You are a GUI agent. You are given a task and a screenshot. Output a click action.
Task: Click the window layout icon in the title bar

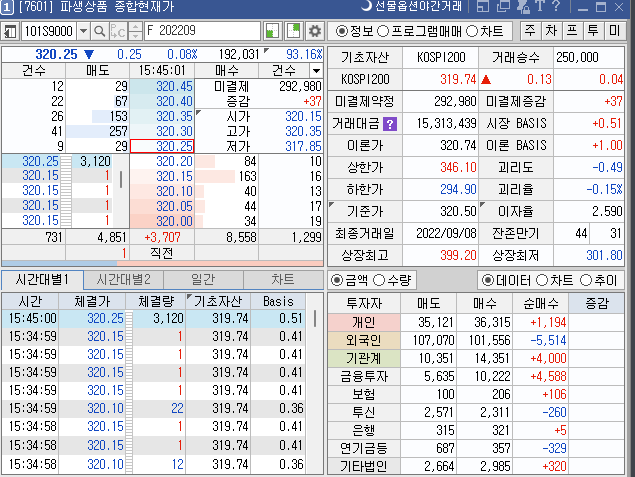click(x=482, y=6)
